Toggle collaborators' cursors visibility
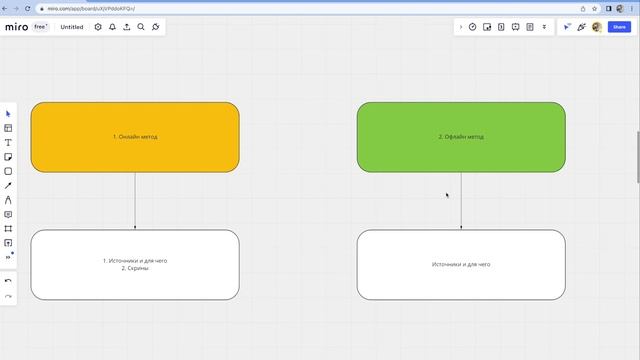This screenshot has width=640, height=360. 567,27
